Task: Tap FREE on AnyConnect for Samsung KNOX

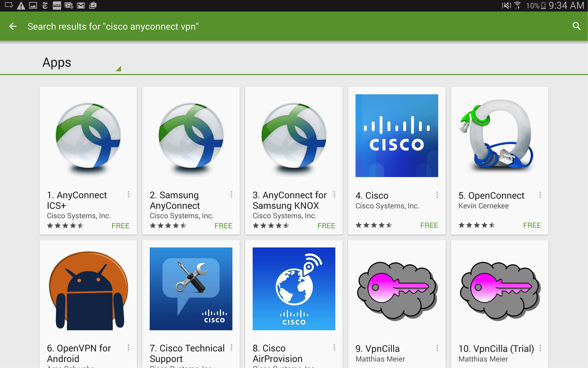Action: 326,226
